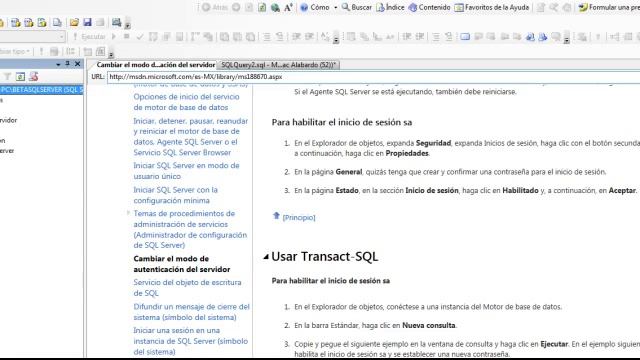Click the parse checkmark icon

click(140, 37)
